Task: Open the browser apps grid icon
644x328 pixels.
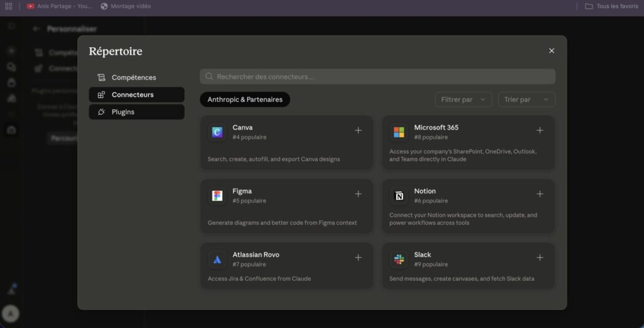Action: pos(9,6)
